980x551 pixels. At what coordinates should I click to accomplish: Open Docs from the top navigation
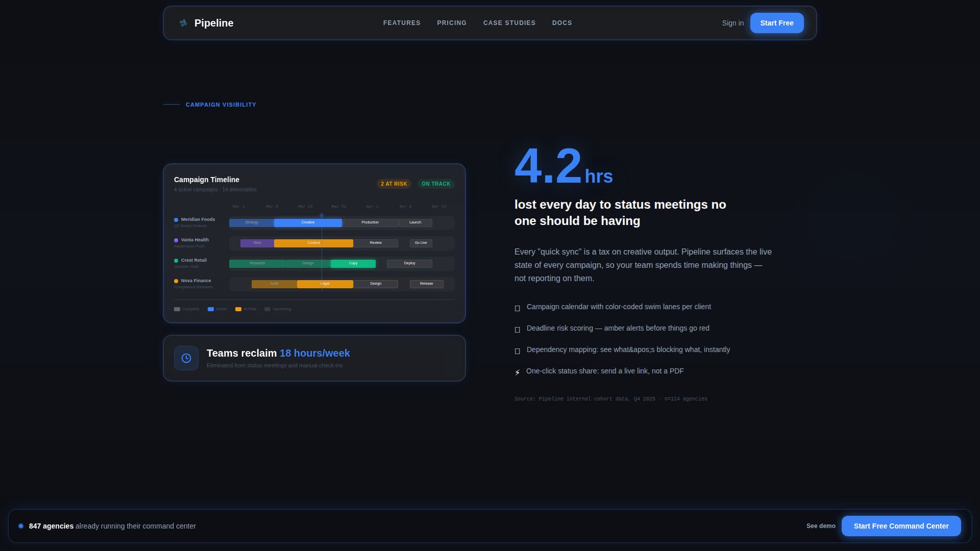pyautogui.click(x=562, y=23)
